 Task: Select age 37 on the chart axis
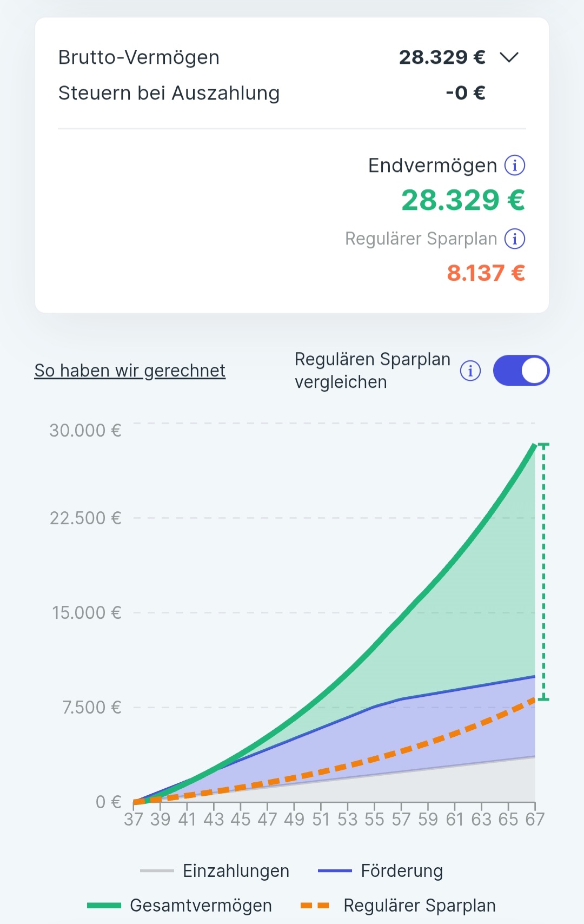click(134, 820)
